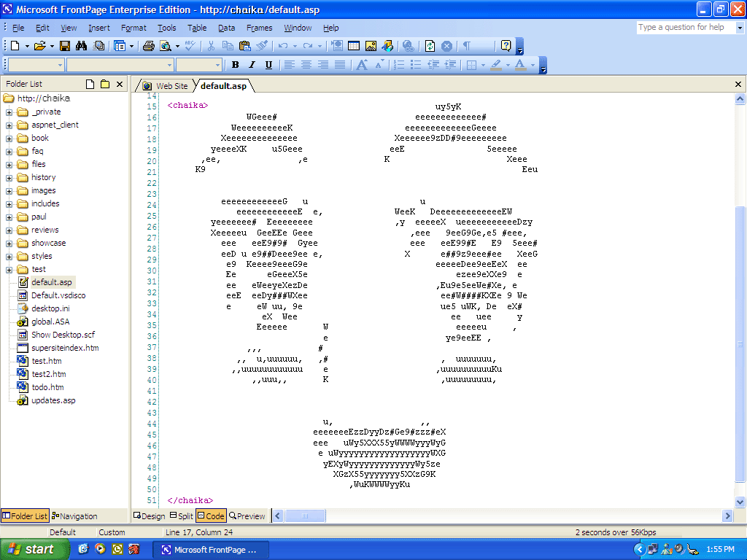Select Folder List pane button
The height and width of the screenshot is (560, 747).
click(x=25, y=516)
